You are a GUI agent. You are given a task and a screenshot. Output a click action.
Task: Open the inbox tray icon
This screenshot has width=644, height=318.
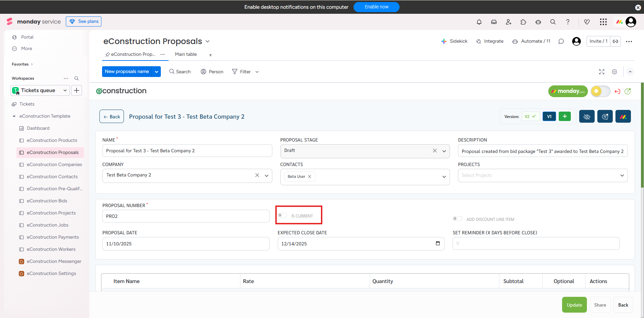coord(494,22)
